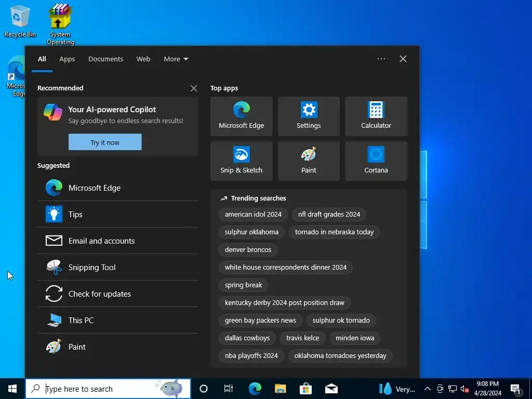
Task: Open the Recycle Bin desktop icon
Action: 20,21
